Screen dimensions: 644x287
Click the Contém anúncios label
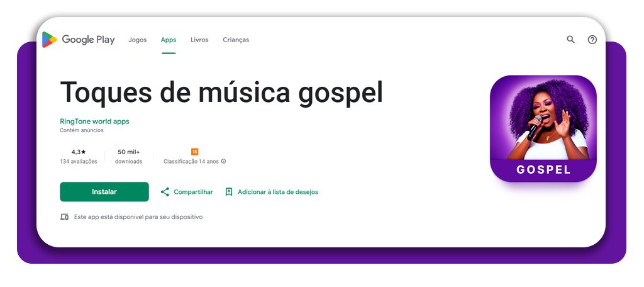pyautogui.click(x=82, y=130)
